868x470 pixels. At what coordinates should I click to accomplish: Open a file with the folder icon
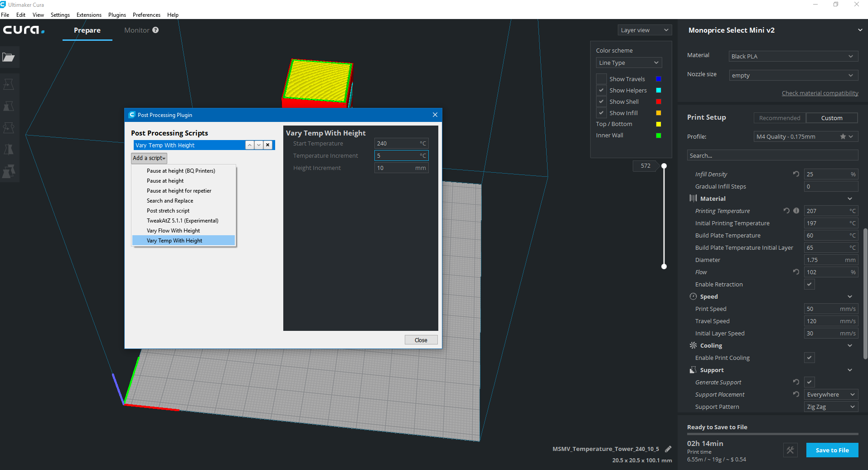(9, 58)
